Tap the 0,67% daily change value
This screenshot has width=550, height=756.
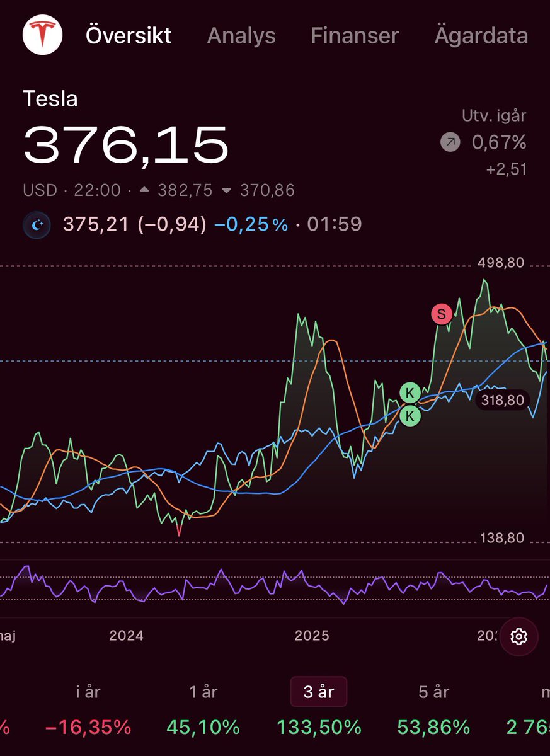[x=499, y=144]
